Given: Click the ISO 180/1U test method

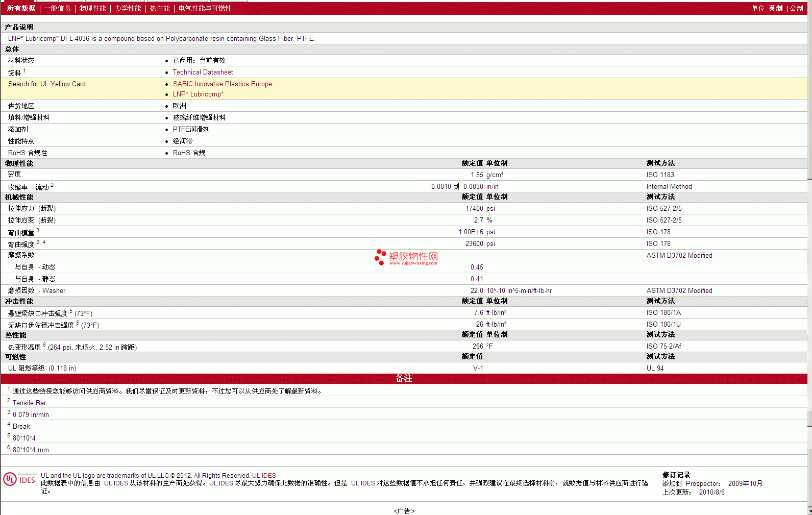Looking at the screenshot, I should pyautogui.click(x=663, y=325).
